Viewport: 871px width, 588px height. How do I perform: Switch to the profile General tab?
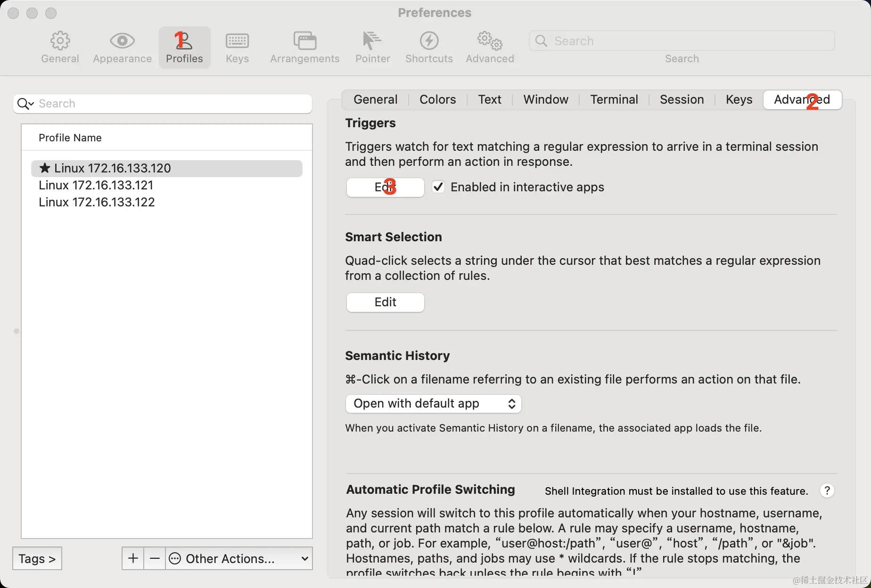click(376, 99)
